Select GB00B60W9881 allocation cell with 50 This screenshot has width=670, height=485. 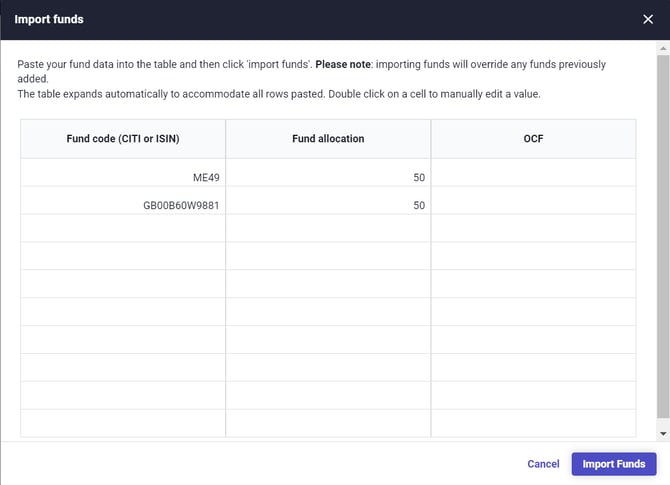point(328,206)
